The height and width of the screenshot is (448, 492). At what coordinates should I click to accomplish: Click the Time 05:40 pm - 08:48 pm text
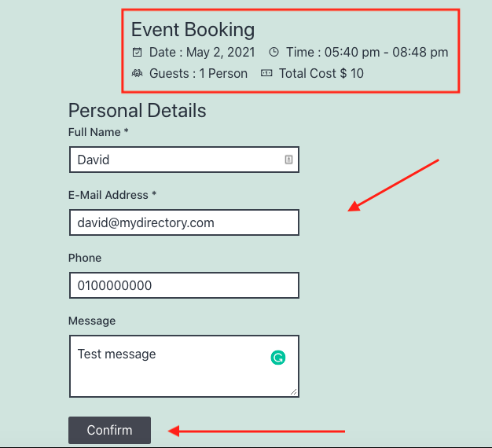point(367,52)
